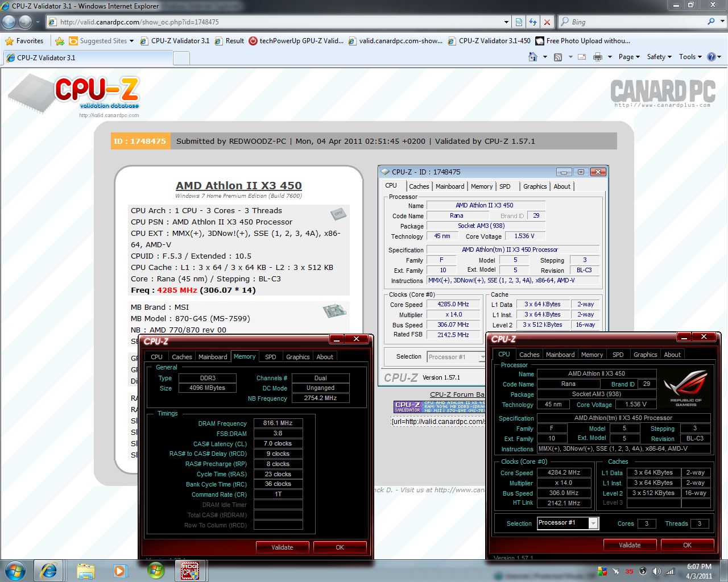Screen dimensions: 728x582
Task: Click the CPU-Z validation database logo
Action: pyautogui.click(x=75, y=94)
